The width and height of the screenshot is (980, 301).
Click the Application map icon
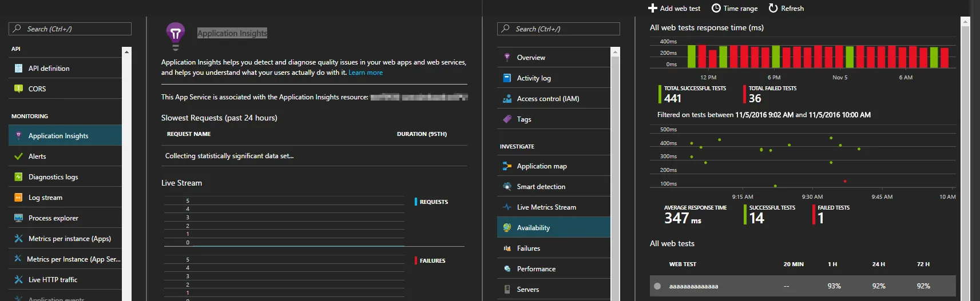point(507,166)
